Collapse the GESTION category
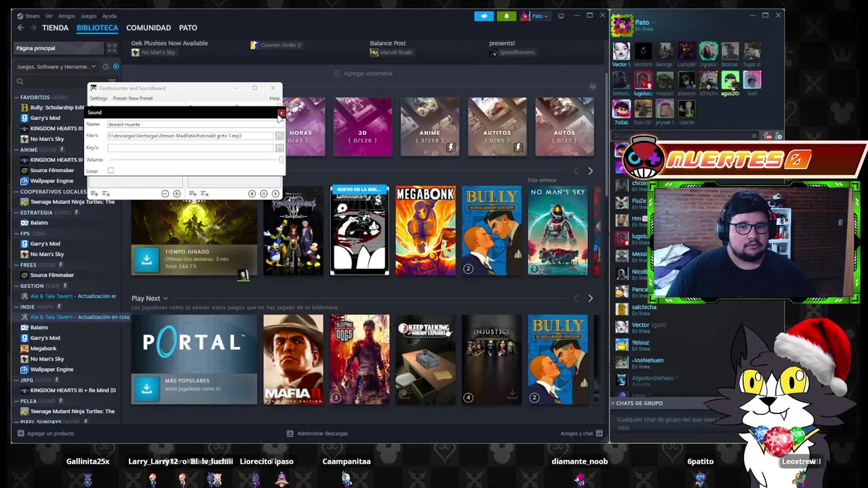This screenshot has height=488, width=868. [16, 285]
